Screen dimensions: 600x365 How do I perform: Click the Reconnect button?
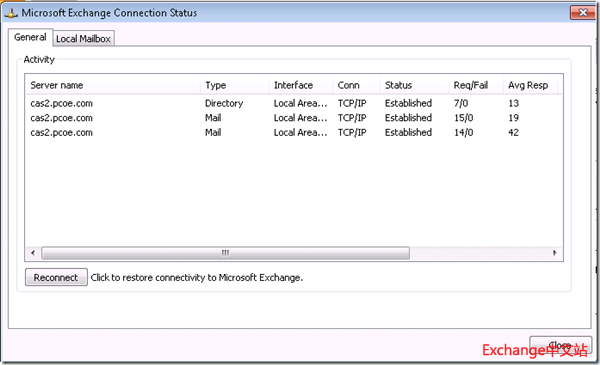point(56,277)
